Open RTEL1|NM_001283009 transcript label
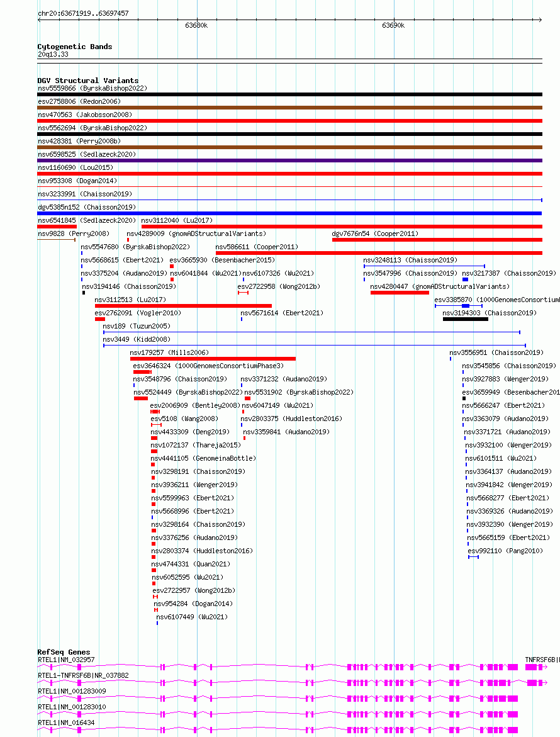Screen dimensions: 560x737 point(72,692)
